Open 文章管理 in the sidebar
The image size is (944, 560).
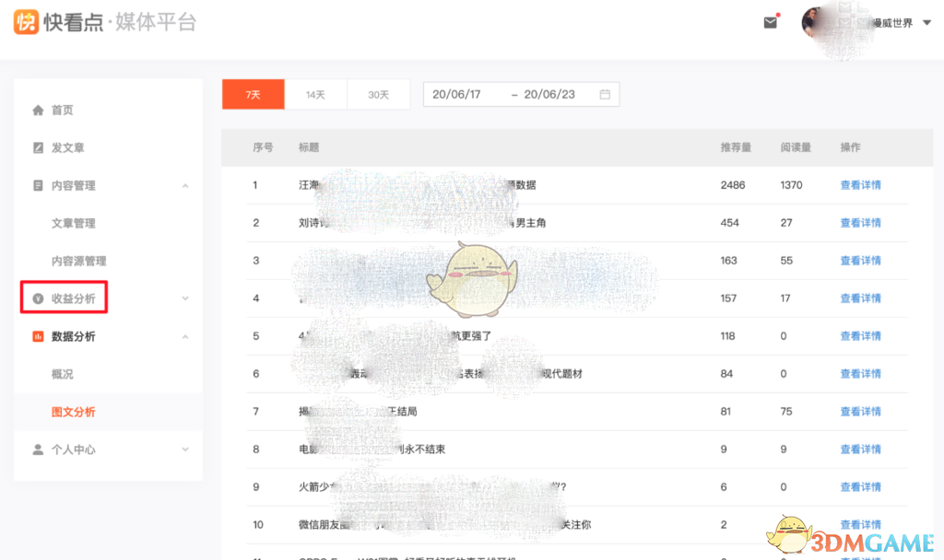pos(74,223)
